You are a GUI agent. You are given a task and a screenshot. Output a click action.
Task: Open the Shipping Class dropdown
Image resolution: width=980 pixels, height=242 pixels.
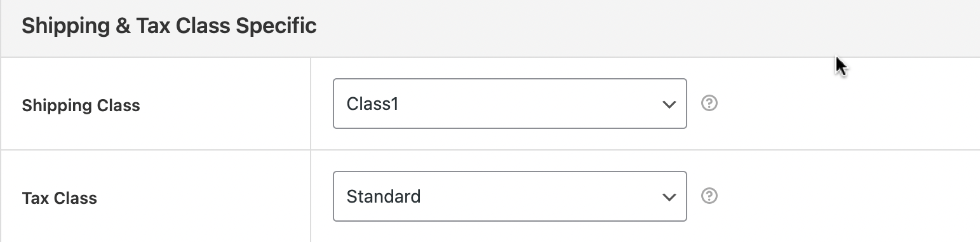tap(509, 104)
